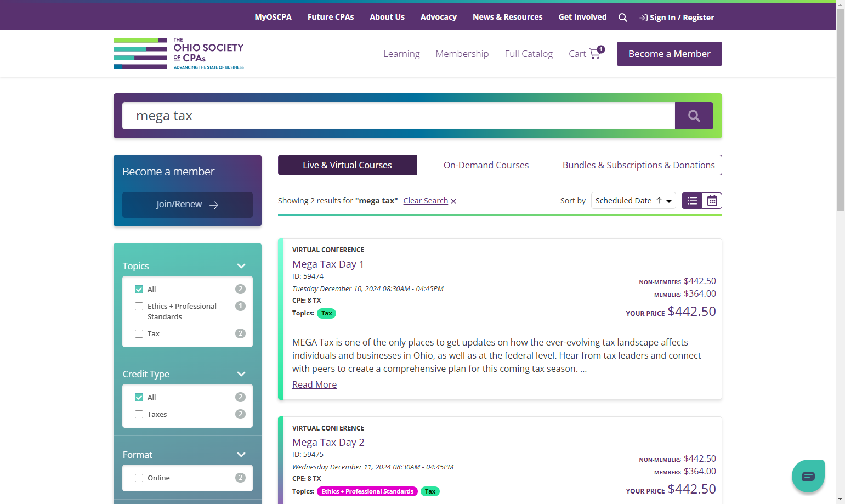The width and height of the screenshot is (845, 504).
Task: Switch to Live & Virtual Courses tab
Action: [x=348, y=165]
